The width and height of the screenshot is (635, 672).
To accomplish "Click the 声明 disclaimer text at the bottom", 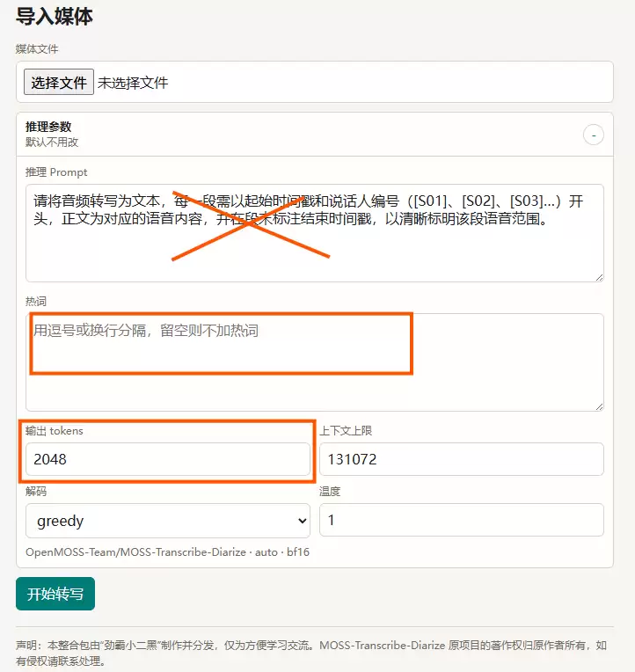I will pos(311,653).
